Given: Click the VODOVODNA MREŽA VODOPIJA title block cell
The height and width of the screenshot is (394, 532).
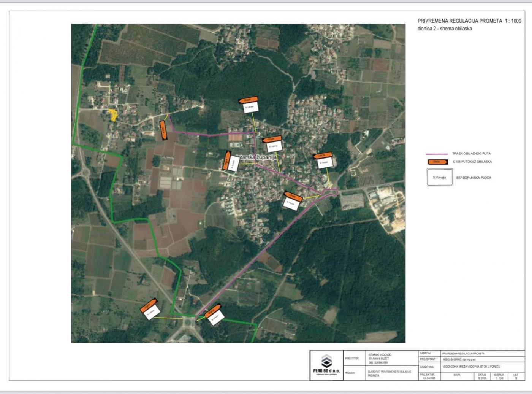Looking at the screenshot, I should 471,367.
